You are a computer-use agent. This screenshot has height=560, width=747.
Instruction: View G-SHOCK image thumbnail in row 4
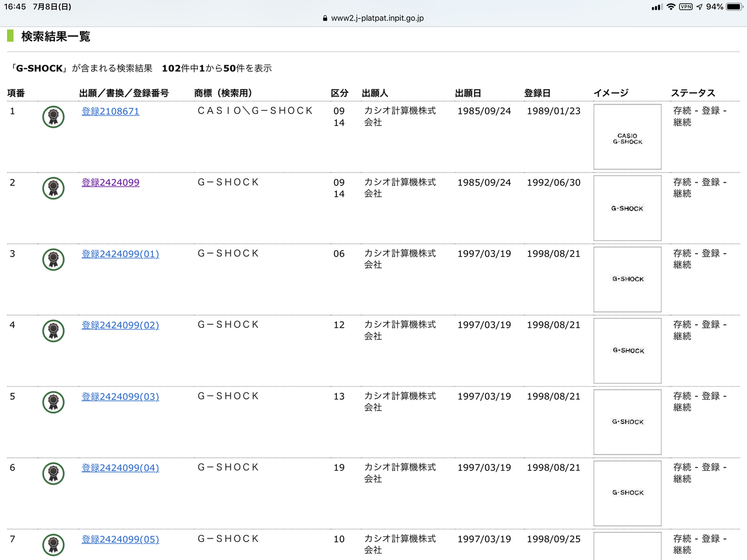coord(627,351)
